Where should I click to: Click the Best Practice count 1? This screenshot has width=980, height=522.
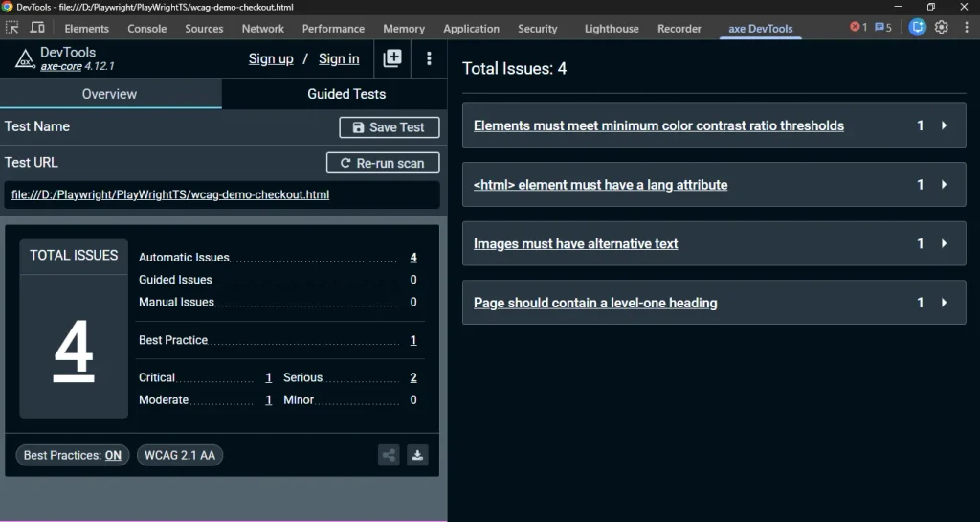(413, 340)
